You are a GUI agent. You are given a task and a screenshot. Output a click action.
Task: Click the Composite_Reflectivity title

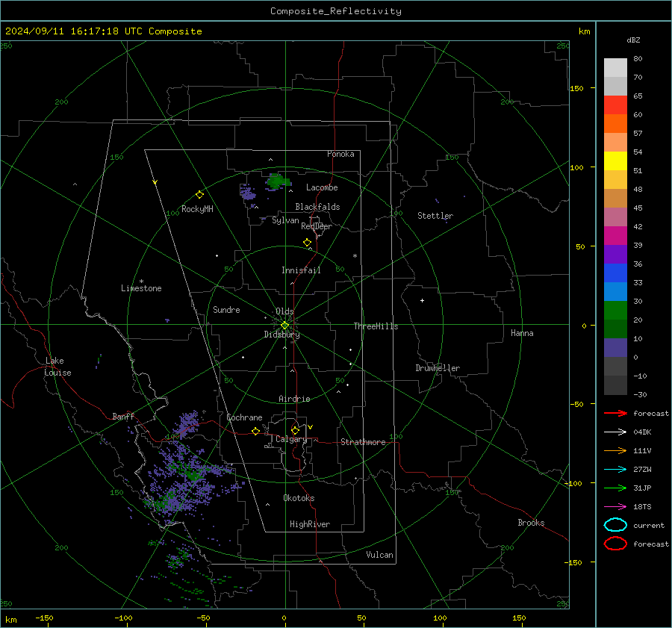336,11
